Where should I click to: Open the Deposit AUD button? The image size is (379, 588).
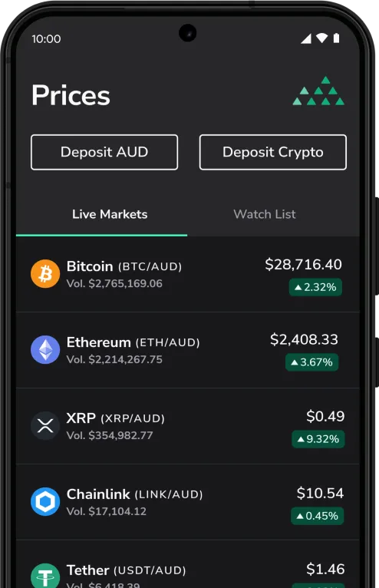pyautogui.click(x=104, y=152)
